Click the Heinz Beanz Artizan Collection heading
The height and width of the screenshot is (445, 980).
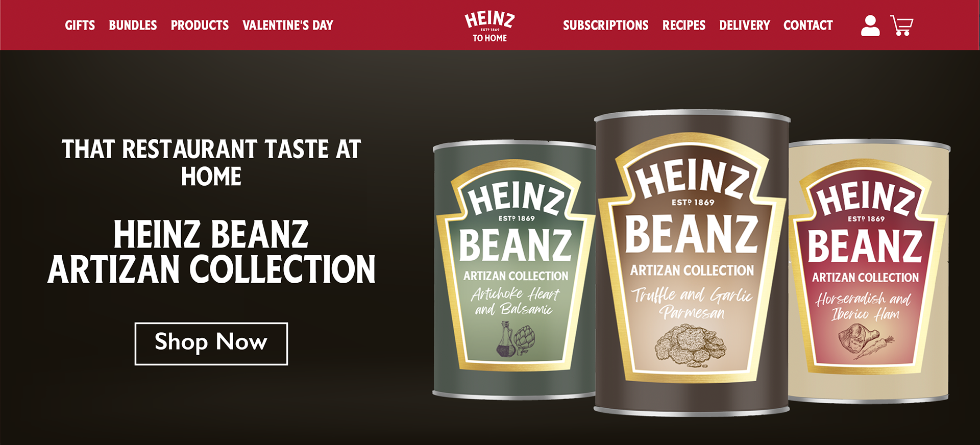pyautogui.click(x=211, y=252)
